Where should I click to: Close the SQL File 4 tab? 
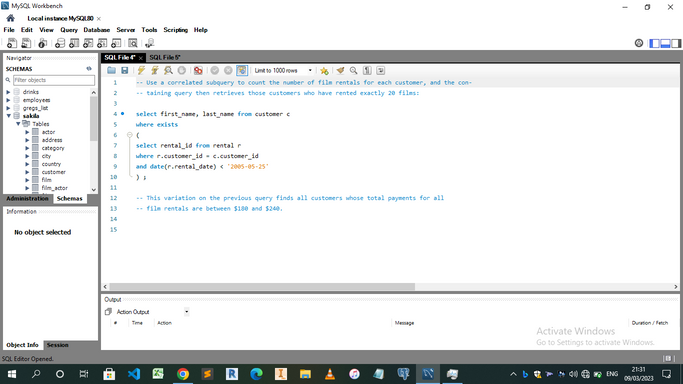point(141,58)
